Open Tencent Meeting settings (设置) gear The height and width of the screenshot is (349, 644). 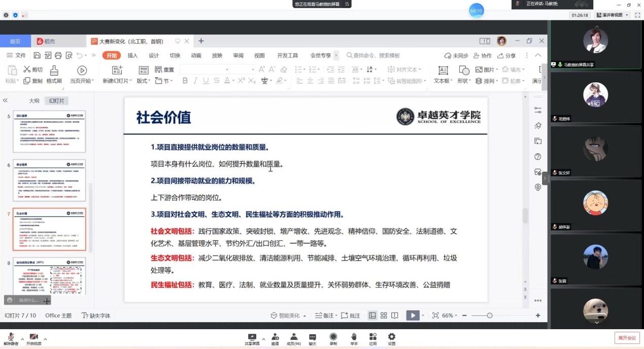pos(391,337)
